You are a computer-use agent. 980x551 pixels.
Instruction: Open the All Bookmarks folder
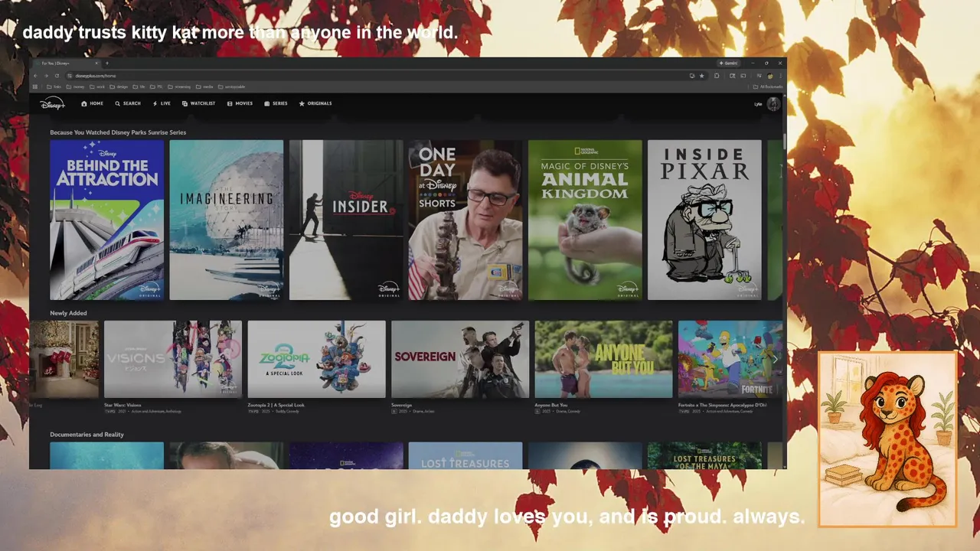click(767, 86)
